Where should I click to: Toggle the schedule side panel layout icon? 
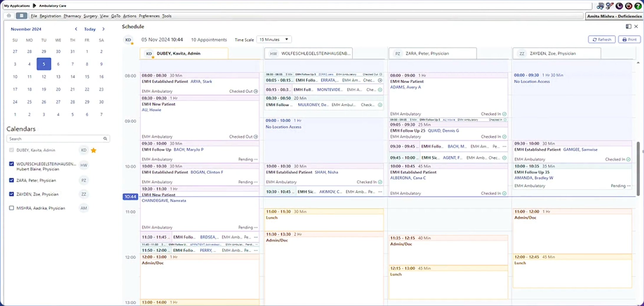point(628,27)
